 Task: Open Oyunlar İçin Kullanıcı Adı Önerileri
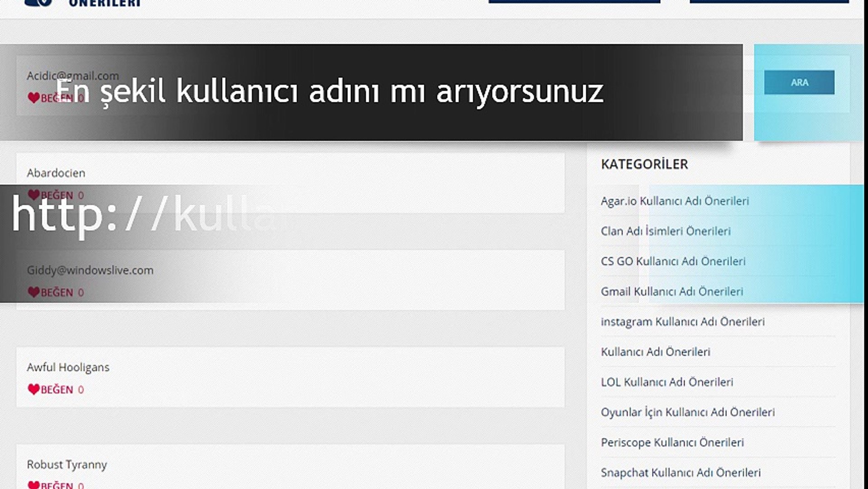coord(688,412)
